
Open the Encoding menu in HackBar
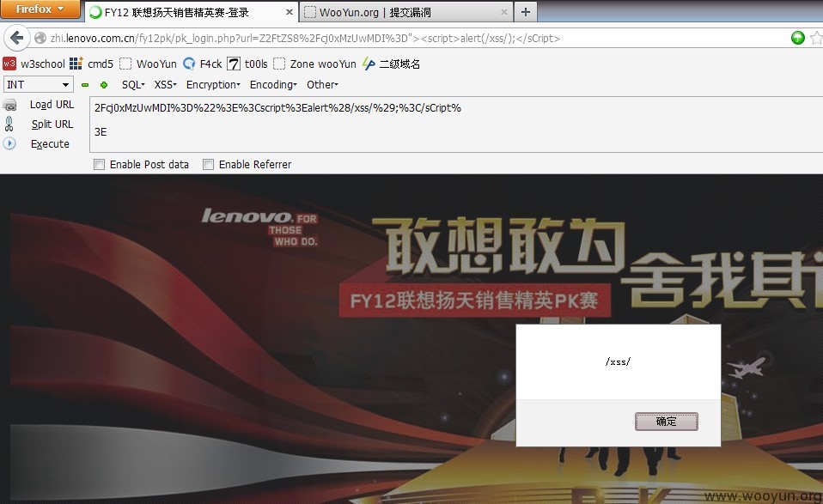[x=273, y=84]
